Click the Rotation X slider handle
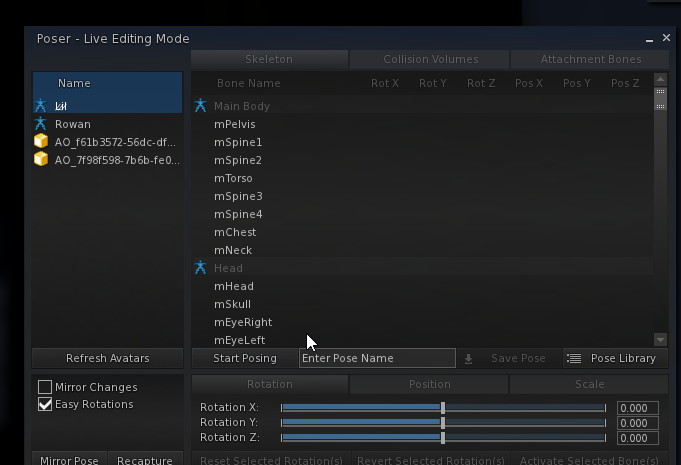Screen dimensions: 681x465 click(443, 408)
